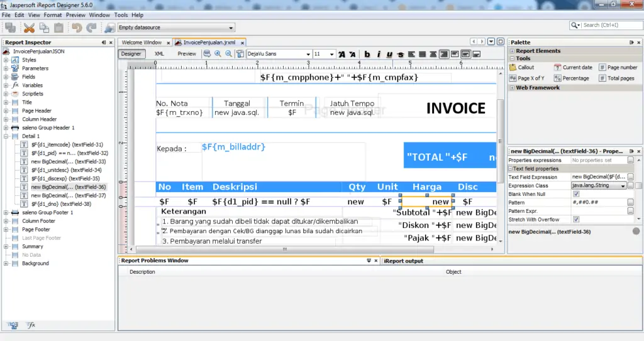Switch to Preview view in editor toolbar

point(186,54)
